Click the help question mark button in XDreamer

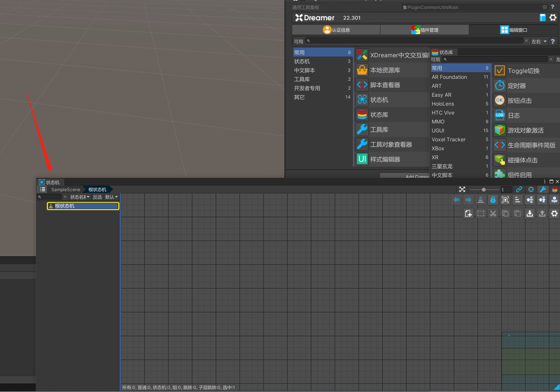[553, 41]
